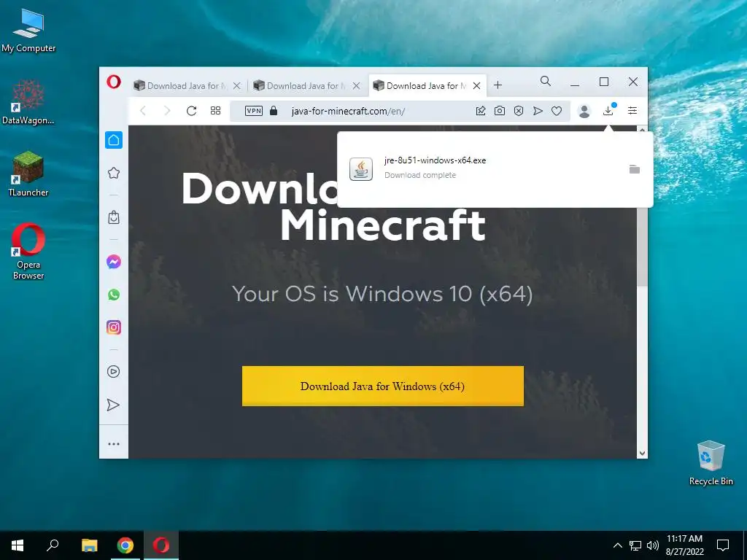Open the Speed Dial grid icon
The image size is (747, 560).
click(x=215, y=111)
